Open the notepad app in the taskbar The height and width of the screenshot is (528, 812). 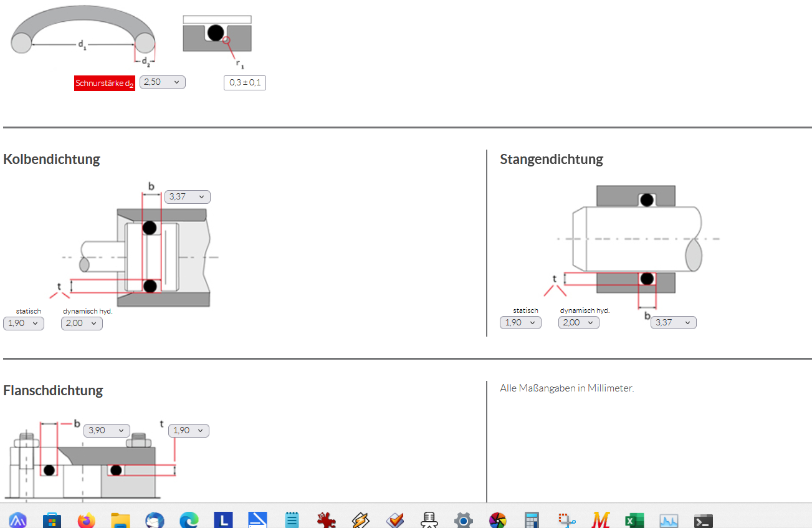point(292,521)
